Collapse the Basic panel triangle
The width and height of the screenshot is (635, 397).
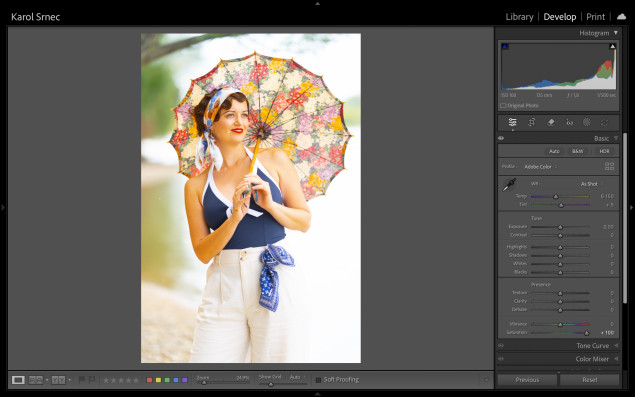[616, 138]
